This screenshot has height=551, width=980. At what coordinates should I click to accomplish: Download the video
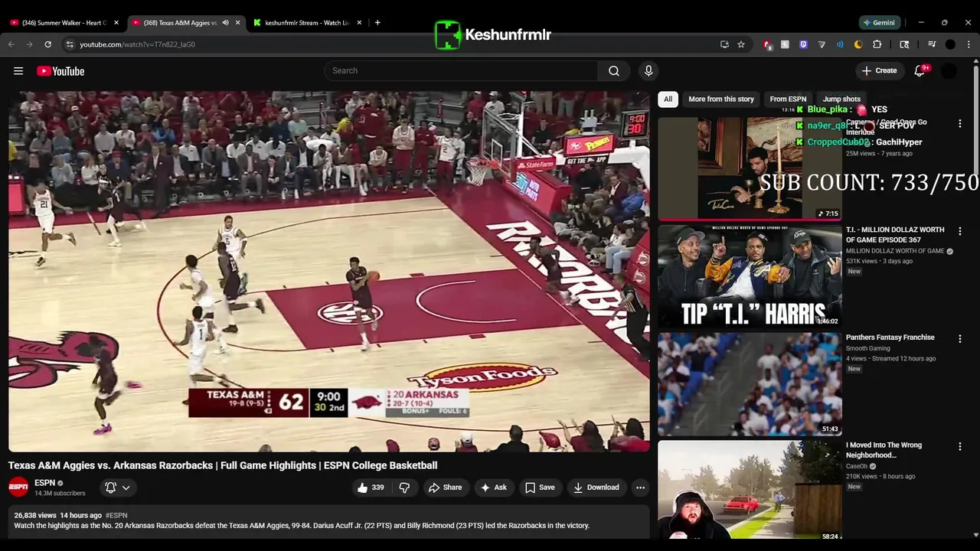596,487
